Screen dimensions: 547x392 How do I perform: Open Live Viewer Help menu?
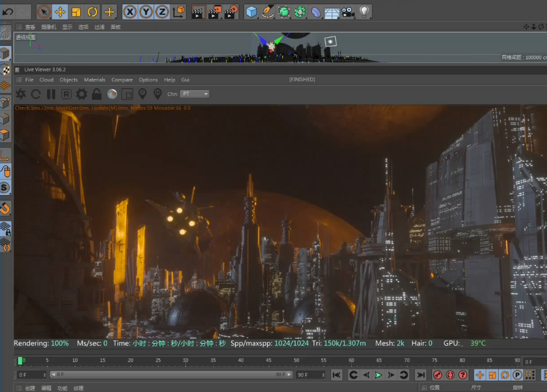(169, 80)
